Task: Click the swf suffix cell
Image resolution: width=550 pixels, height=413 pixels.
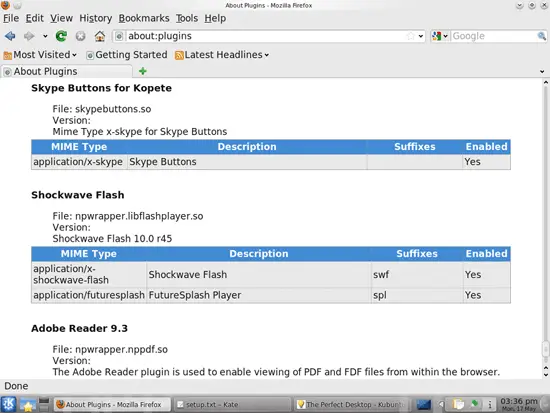Action: click(417, 274)
